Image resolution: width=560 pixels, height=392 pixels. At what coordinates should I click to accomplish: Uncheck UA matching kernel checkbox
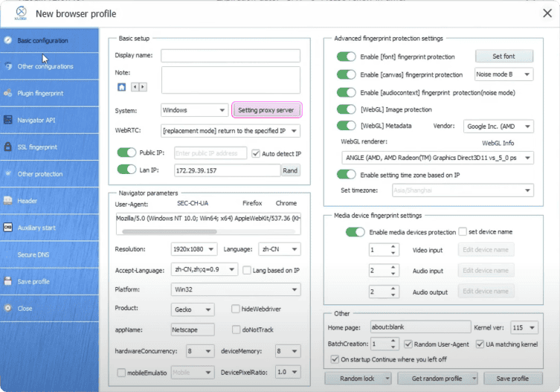click(x=480, y=344)
